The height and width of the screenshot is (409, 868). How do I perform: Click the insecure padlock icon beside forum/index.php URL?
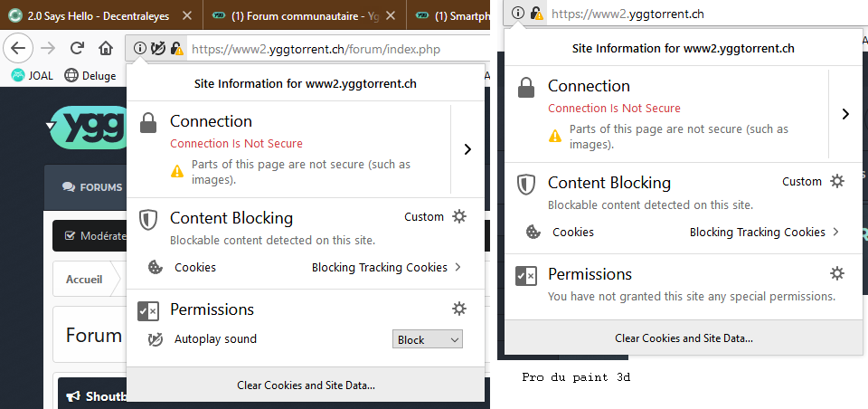[x=176, y=49]
